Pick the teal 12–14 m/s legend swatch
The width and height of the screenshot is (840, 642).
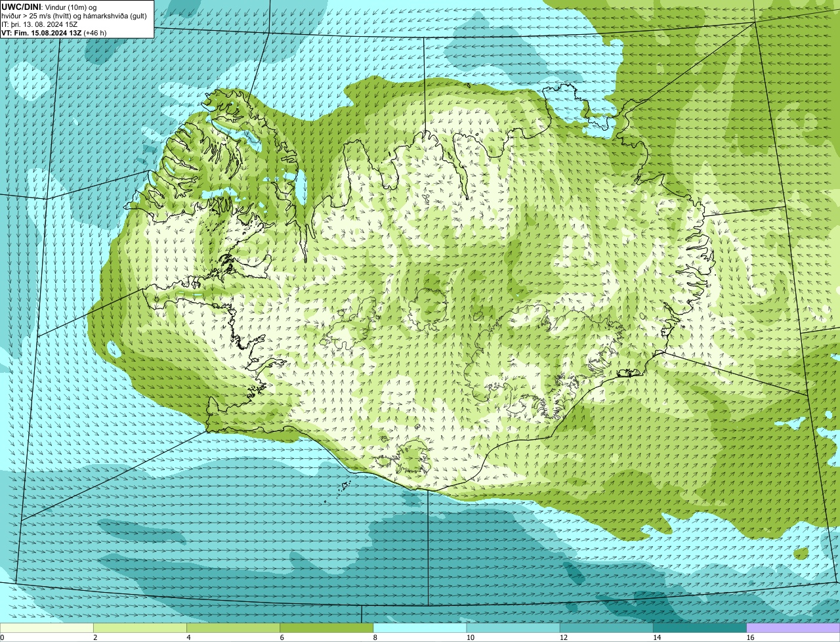607,628
